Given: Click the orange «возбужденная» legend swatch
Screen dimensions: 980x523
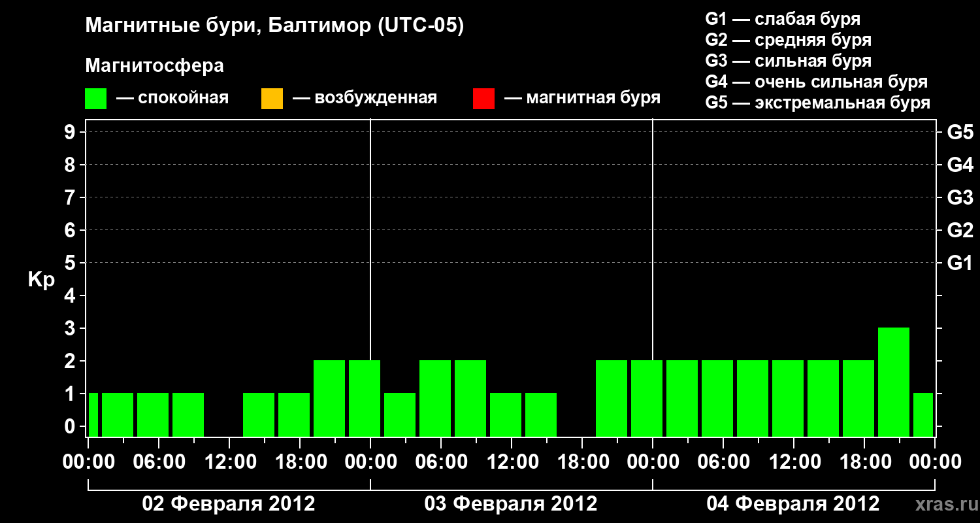Looking at the screenshot, I should point(272,99).
